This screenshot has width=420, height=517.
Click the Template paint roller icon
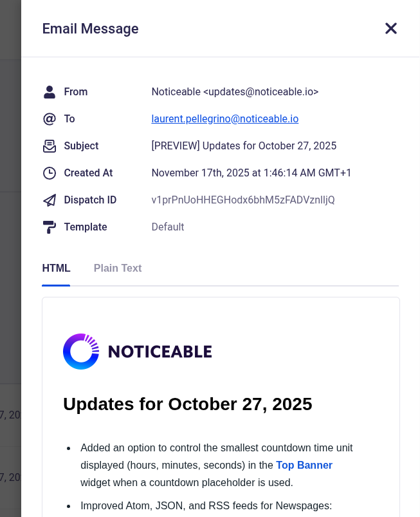(x=50, y=227)
